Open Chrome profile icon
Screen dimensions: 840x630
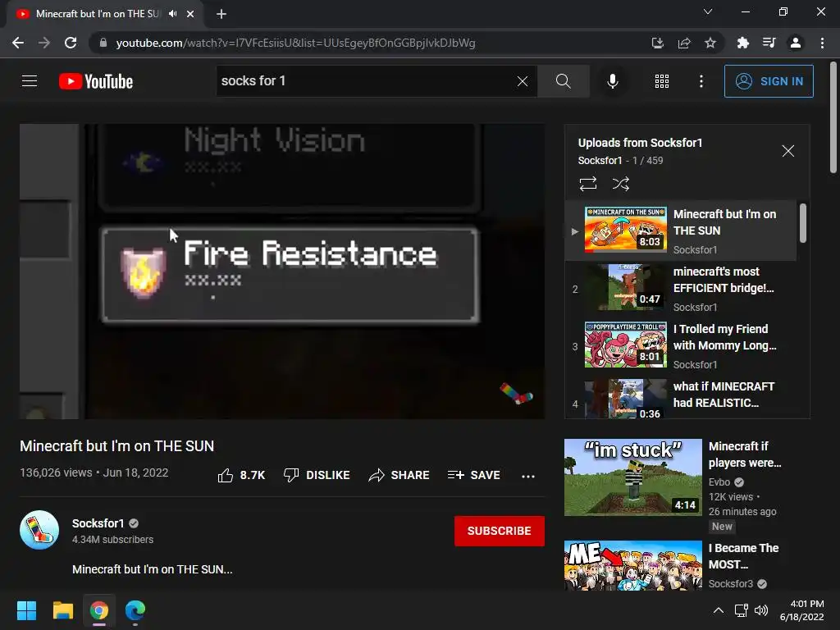[x=796, y=43]
